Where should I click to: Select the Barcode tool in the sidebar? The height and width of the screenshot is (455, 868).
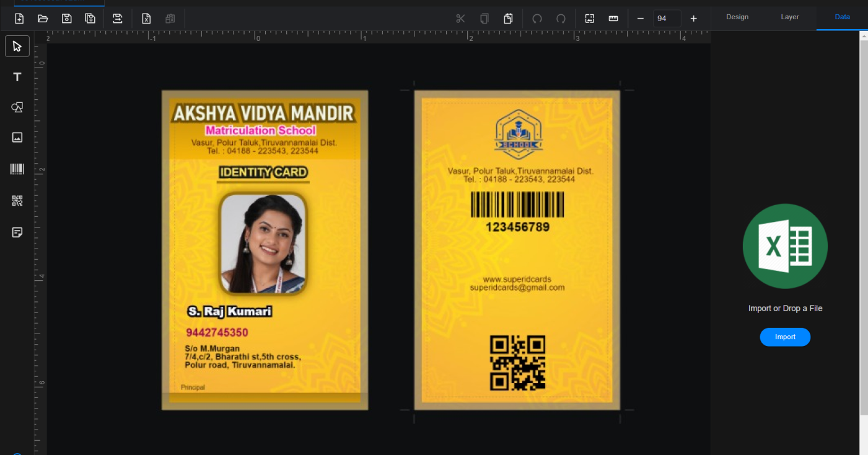point(17,169)
